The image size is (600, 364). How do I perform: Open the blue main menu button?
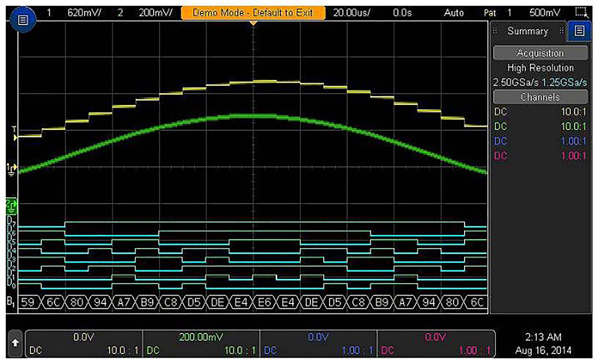click(22, 20)
